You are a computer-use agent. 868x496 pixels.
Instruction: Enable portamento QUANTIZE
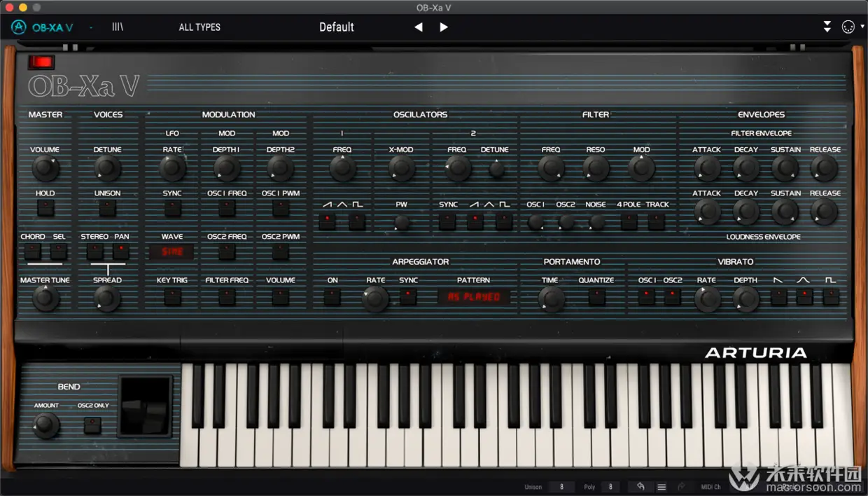tap(596, 297)
